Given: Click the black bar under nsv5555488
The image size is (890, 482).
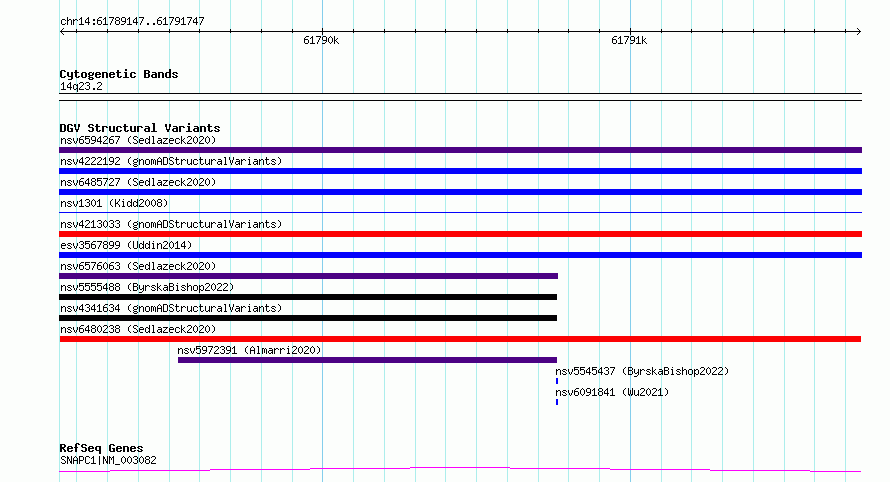Looking at the screenshot, I should click(308, 297).
